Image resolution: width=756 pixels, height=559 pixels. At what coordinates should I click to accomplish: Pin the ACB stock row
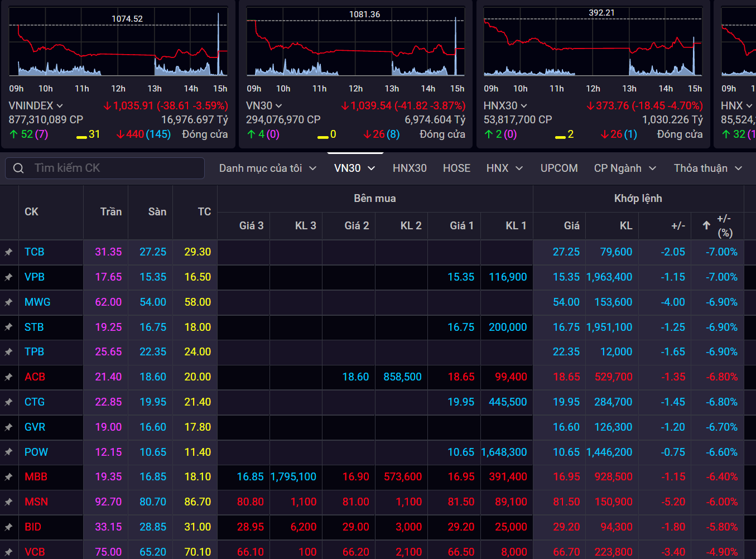point(9,377)
